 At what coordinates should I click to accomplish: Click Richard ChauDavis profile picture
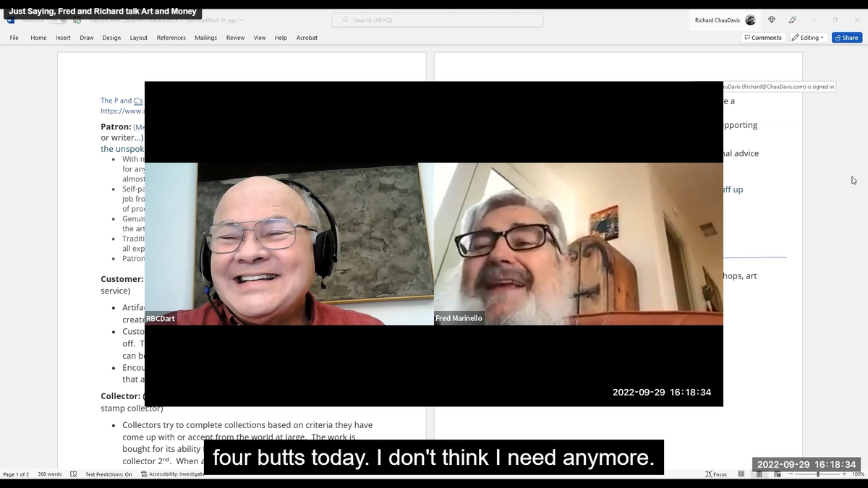(x=749, y=20)
